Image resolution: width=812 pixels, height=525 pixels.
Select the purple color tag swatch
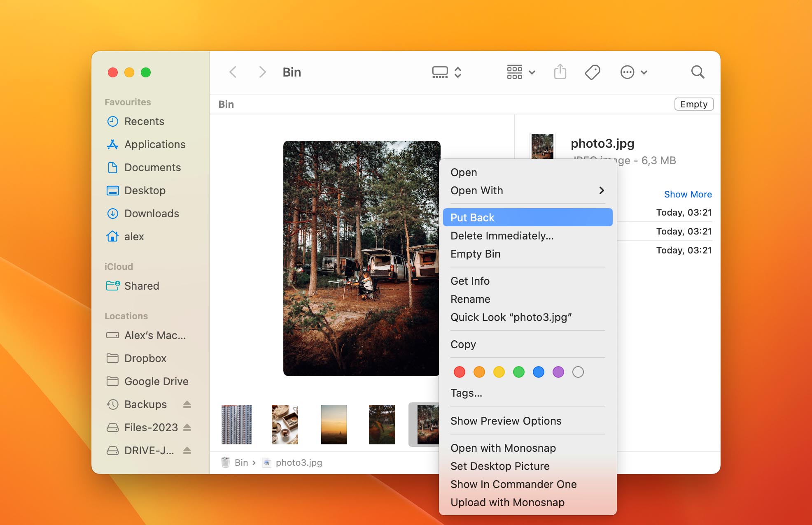click(x=558, y=371)
